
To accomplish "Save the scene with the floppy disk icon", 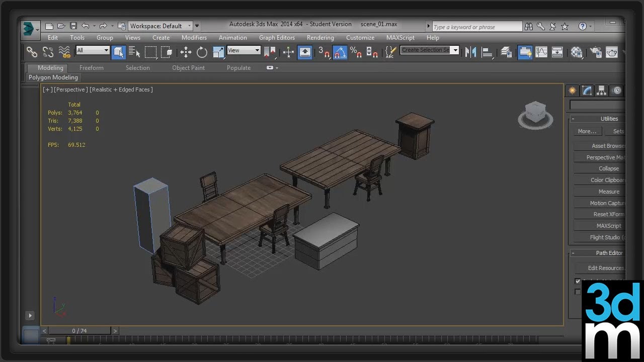I will 73,26.
